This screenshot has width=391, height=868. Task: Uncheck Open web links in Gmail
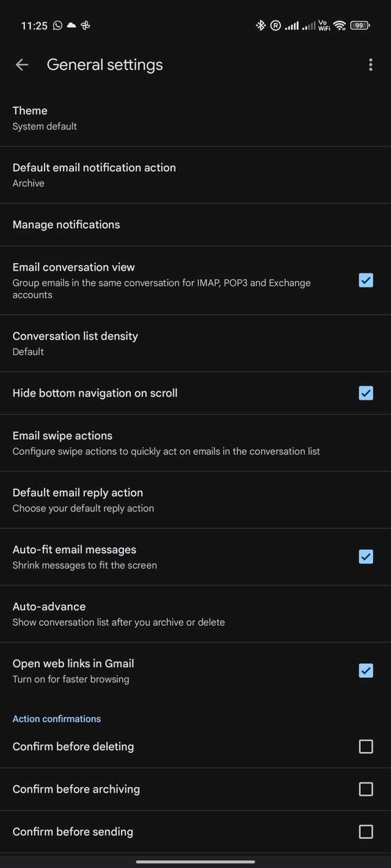click(366, 670)
